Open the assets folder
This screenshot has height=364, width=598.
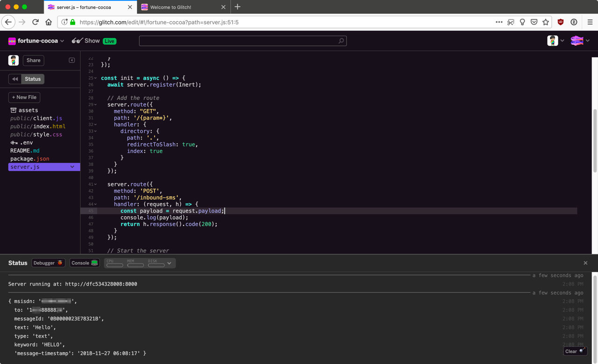(24, 110)
